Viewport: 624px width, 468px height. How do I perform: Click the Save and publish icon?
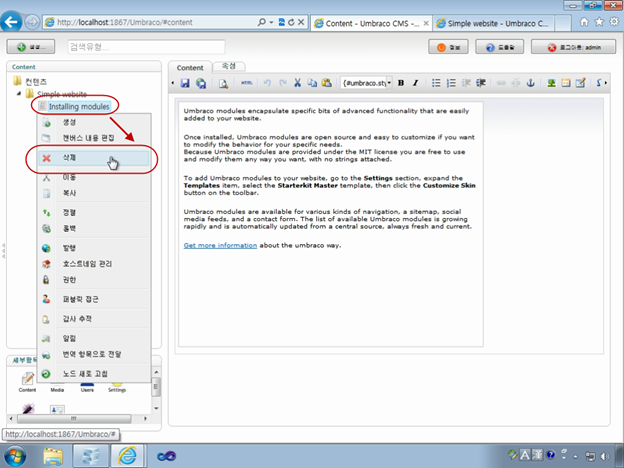tap(201, 83)
